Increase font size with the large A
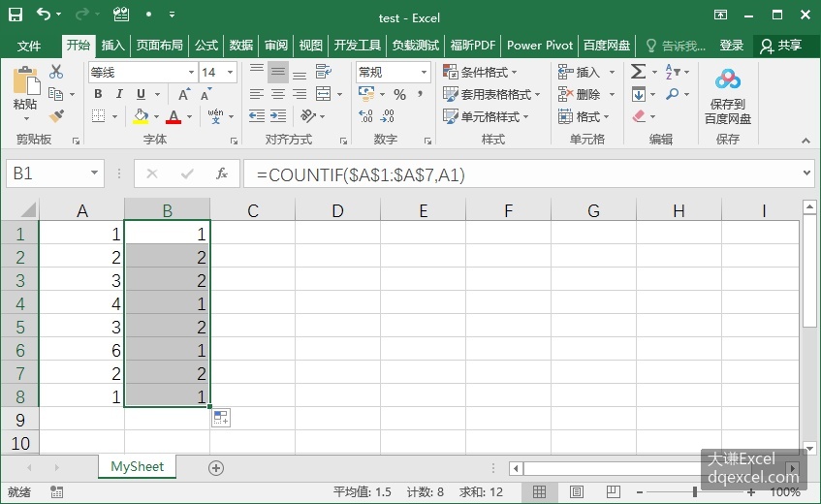 point(184,95)
